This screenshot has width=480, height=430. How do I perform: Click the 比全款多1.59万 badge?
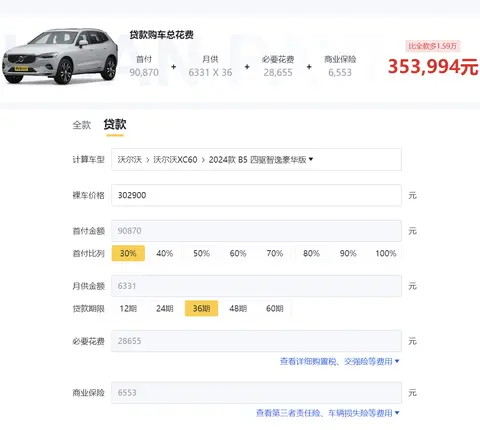coord(433,46)
